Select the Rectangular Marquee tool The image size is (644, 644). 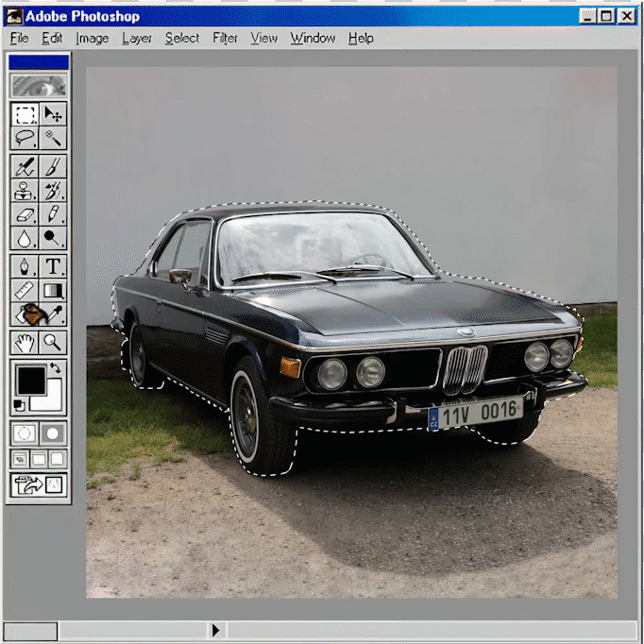click(x=25, y=115)
